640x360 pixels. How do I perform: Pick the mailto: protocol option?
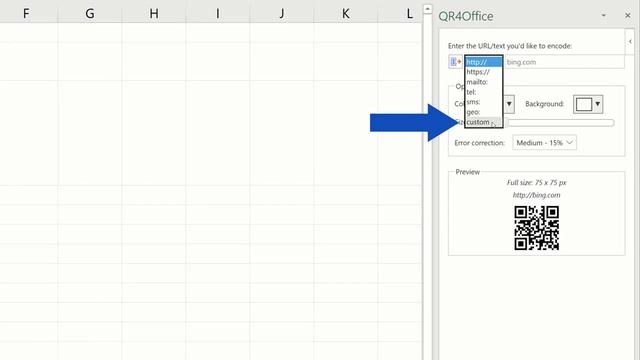[484, 82]
